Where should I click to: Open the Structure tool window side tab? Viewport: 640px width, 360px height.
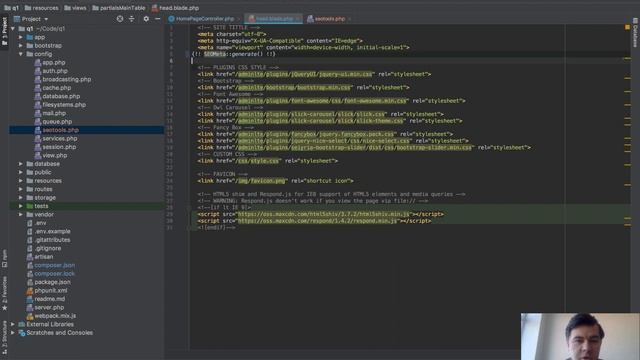click(x=4, y=337)
